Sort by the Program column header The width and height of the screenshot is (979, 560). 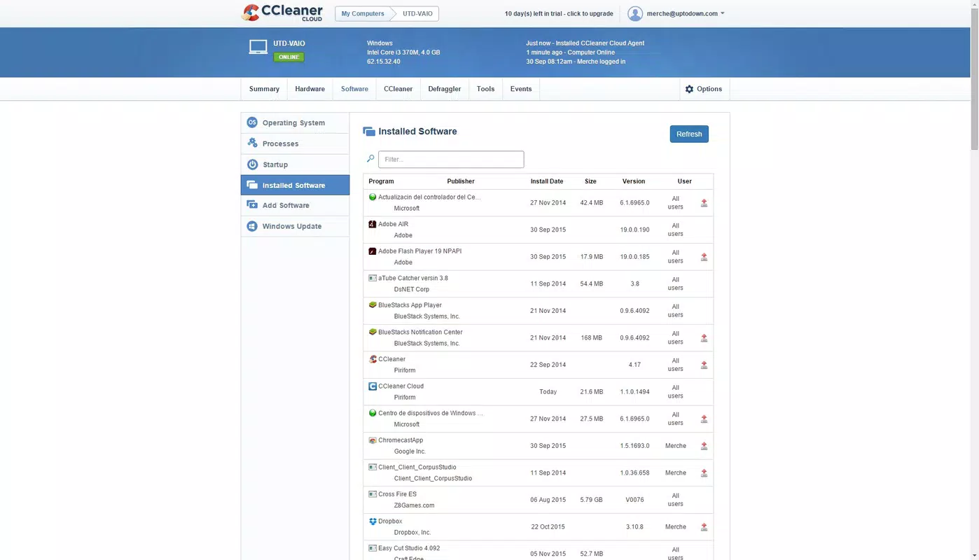(x=381, y=181)
